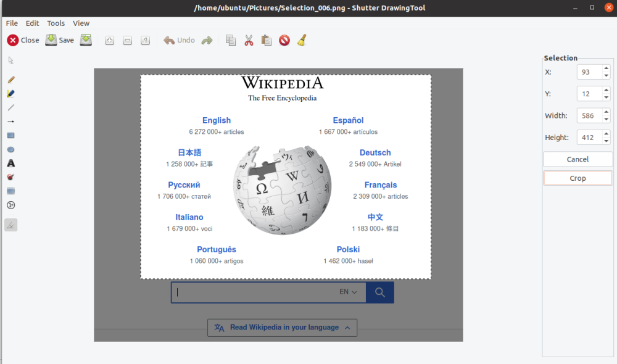Select the rectangle shape tool
The width and height of the screenshot is (617, 364).
(x=10, y=135)
